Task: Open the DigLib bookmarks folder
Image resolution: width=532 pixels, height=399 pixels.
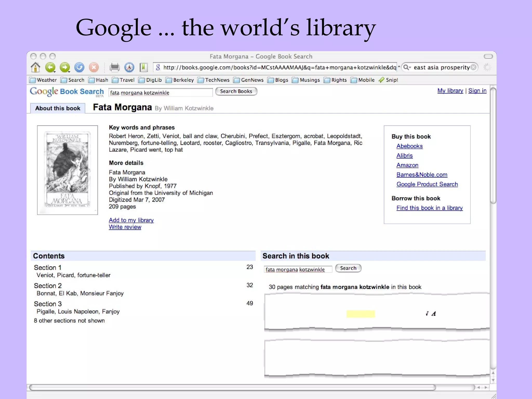Action: click(x=150, y=80)
